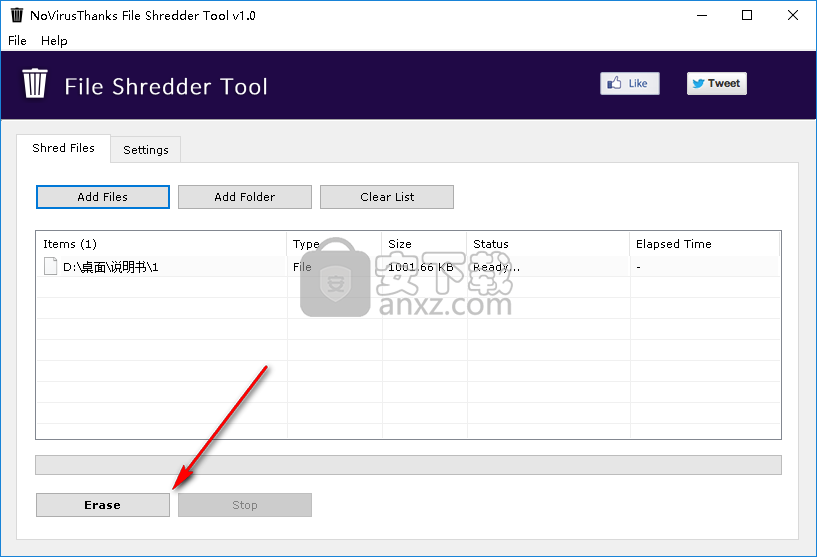The height and width of the screenshot is (557, 817).
Task: Click the file icon beside D:\桌面\说明书\1
Action: pos(51,266)
